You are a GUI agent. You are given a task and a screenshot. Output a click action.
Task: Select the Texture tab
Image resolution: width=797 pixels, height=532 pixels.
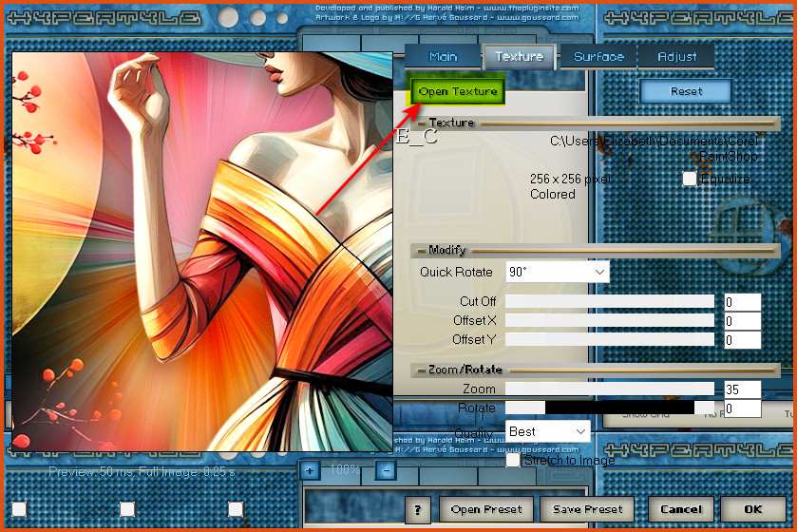[520, 57]
